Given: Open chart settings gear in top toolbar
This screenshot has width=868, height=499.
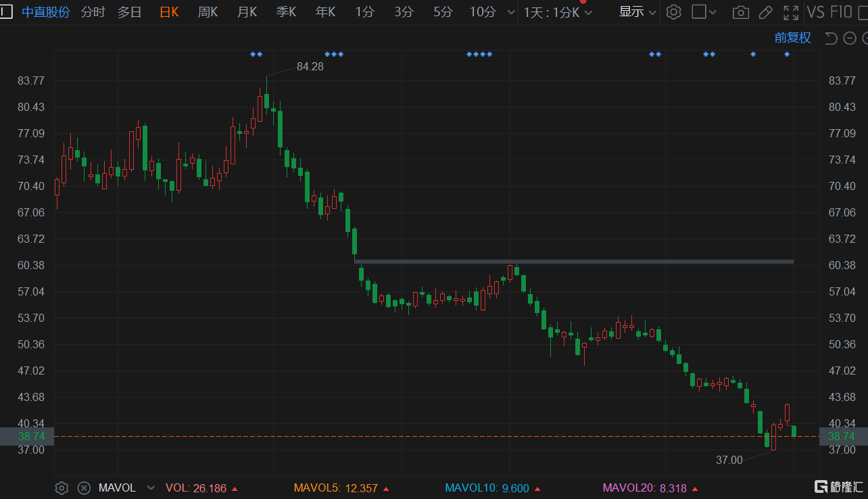Looking at the screenshot, I should [x=673, y=12].
